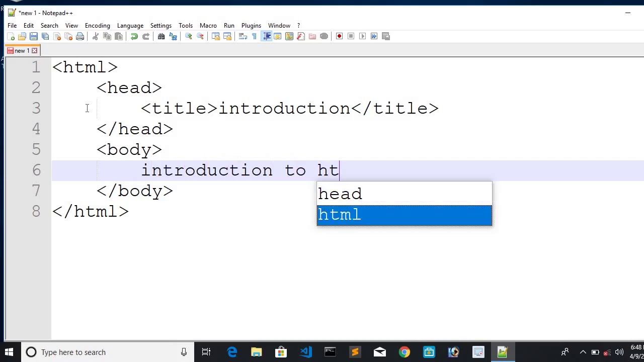Click the </body> text on line 7
The width and height of the screenshot is (644, 362).
(x=135, y=191)
